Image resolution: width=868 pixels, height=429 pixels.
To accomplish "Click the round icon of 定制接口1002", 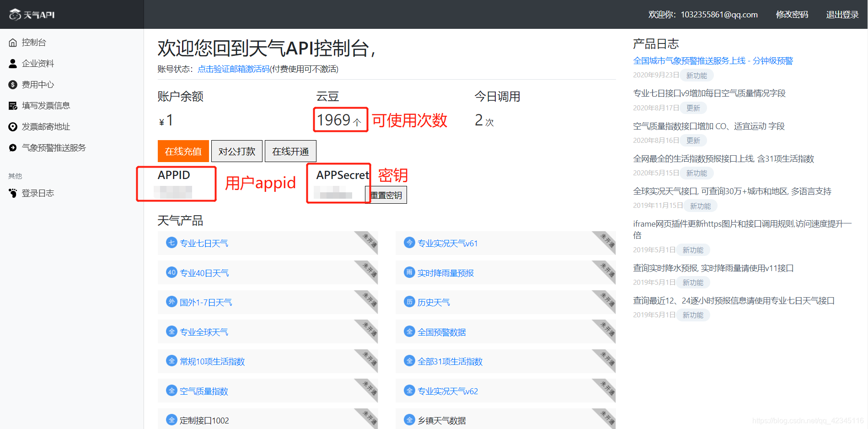I will click(x=171, y=420).
